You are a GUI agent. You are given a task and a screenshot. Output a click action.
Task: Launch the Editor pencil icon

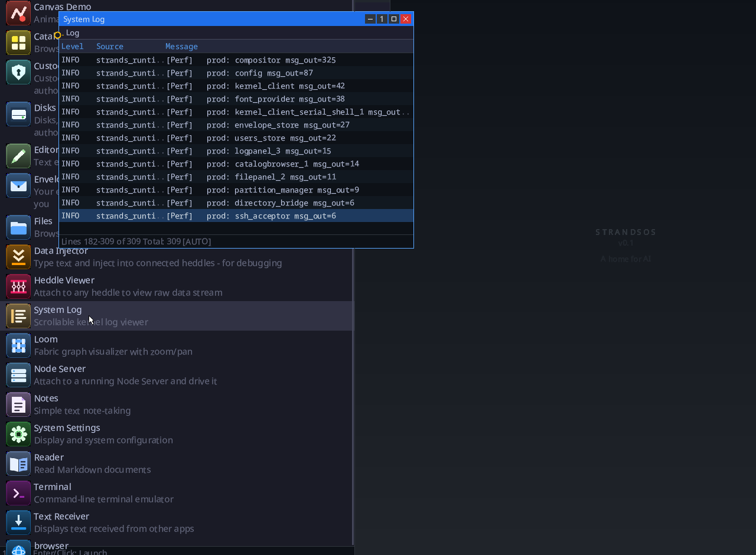point(18,156)
